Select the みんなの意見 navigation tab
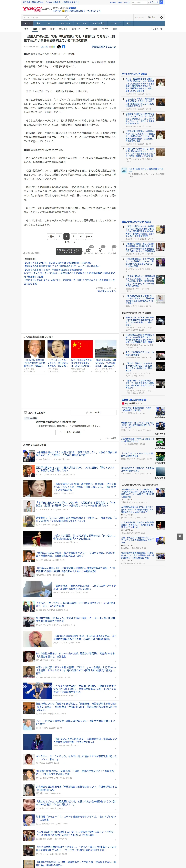Viewport: 186px width, 868px height. tap(98, 24)
